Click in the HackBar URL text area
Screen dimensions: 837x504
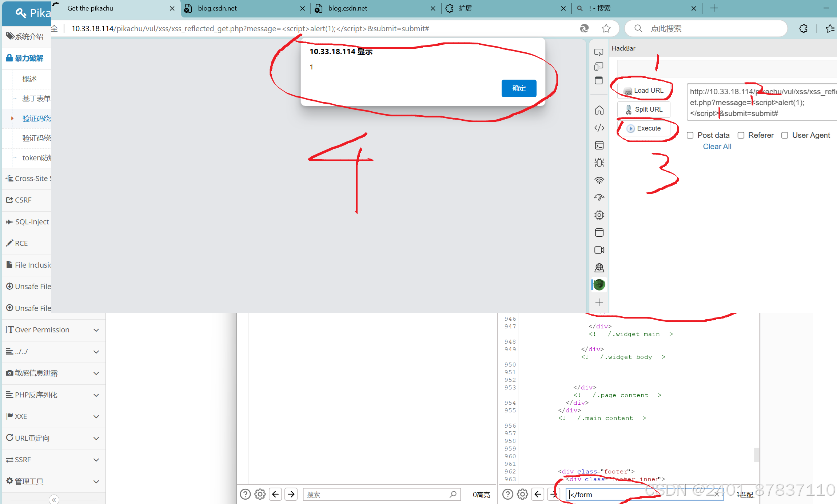(762, 102)
